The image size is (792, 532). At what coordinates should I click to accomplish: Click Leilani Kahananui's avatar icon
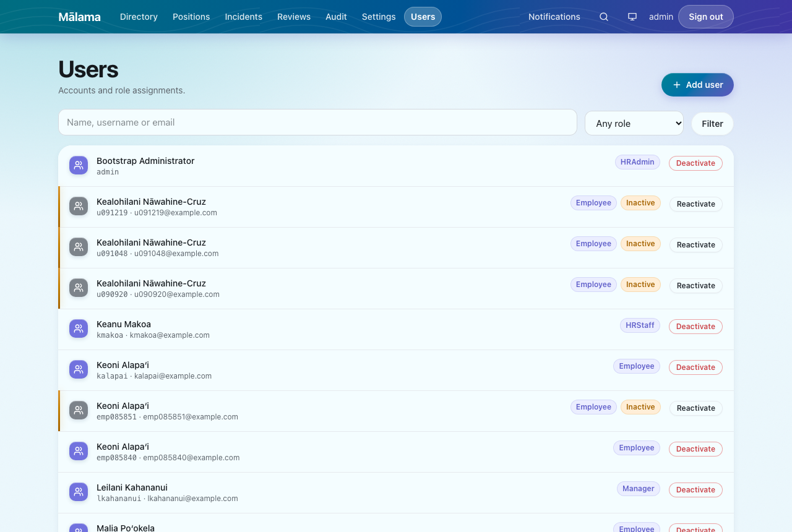[79, 492]
